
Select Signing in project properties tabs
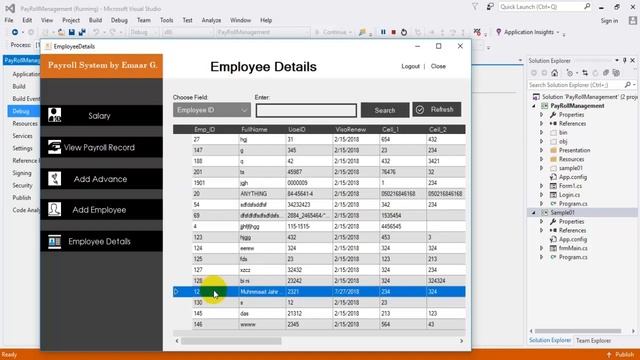(x=22, y=173)
